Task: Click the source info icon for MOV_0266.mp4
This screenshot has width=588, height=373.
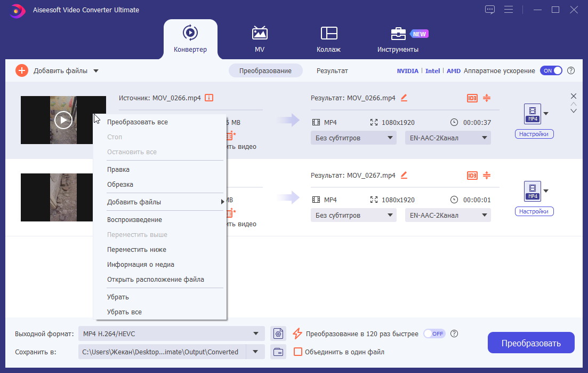Action: pos(209,98)
